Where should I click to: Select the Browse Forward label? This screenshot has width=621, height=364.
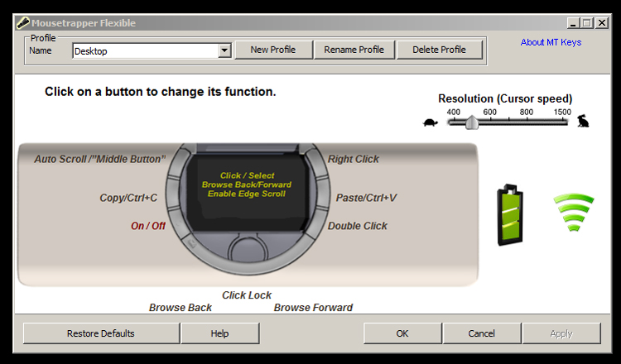tap(313, 308)
